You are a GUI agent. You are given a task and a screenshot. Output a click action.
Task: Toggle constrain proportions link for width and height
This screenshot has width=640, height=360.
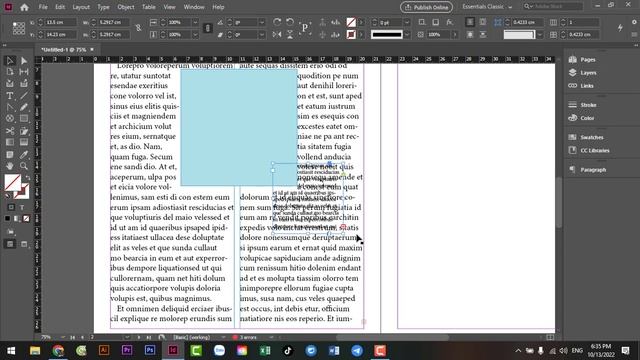pyautogui.click(x=138, y=28)
